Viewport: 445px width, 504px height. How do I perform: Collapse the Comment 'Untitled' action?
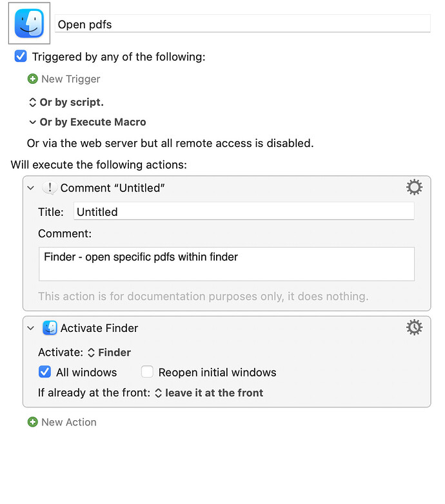pos(31,188)
